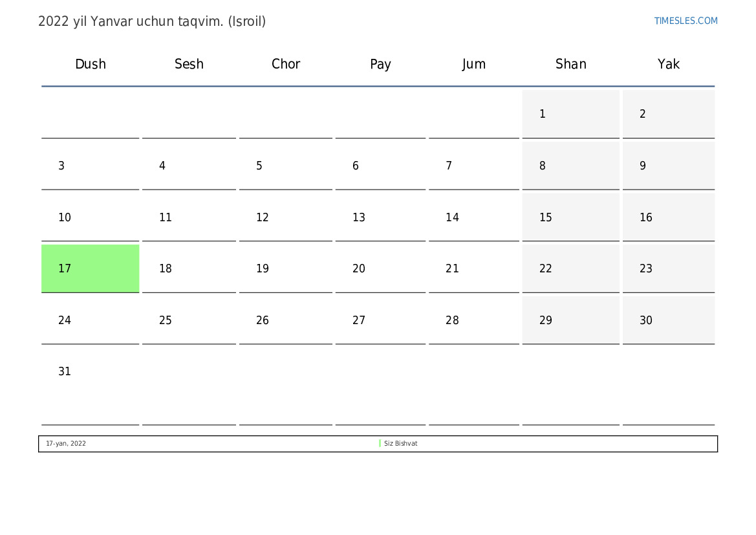Viewport: 756px width, 535px height.
Task: Select day 18 in the calendar
Action: pyautogui.click(x=189, y=268)
